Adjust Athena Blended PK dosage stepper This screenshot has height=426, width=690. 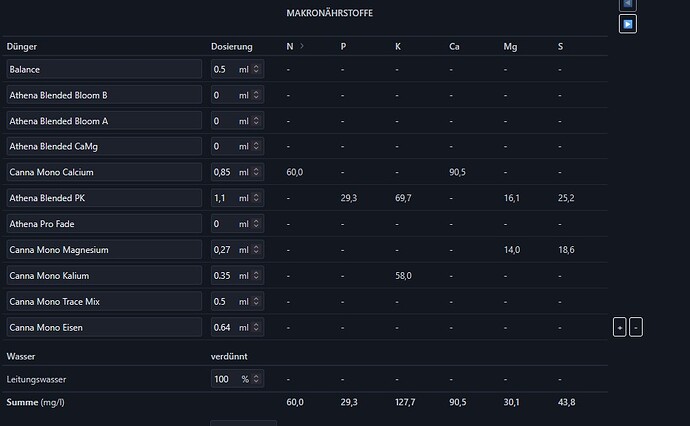[x=256, y=198]
